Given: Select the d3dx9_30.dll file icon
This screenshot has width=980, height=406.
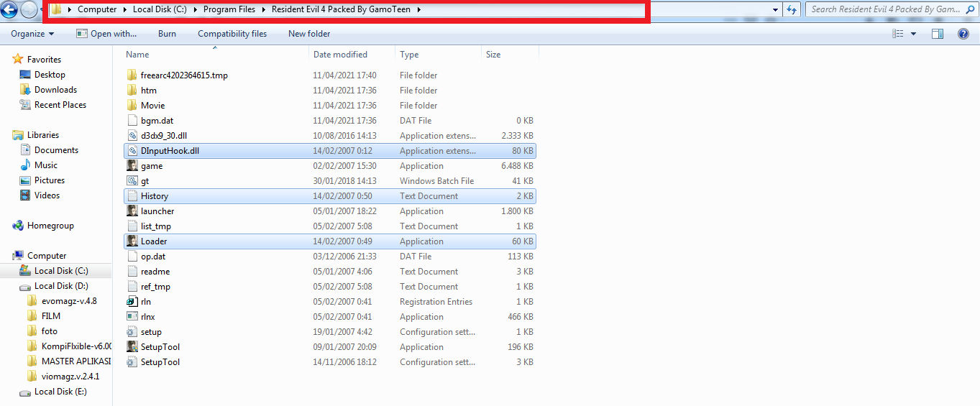Looking at the screenshot, I should click(x=132, y=136).
